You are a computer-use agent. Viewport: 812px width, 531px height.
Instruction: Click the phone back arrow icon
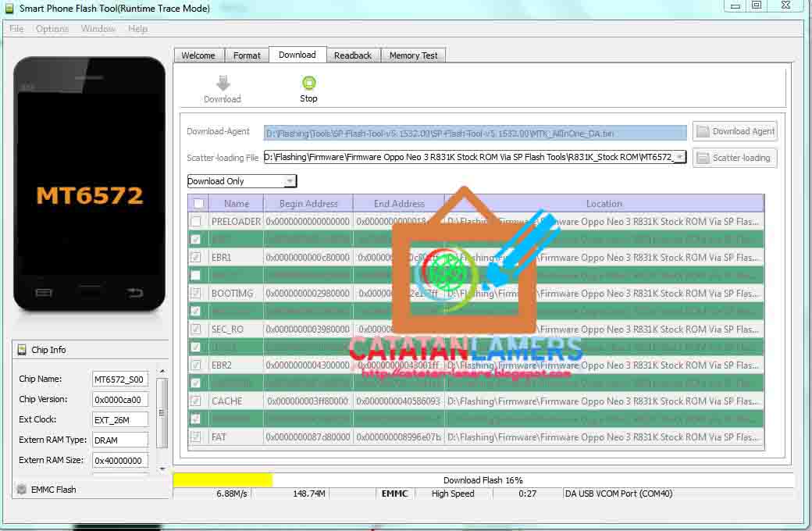point(135,293)
